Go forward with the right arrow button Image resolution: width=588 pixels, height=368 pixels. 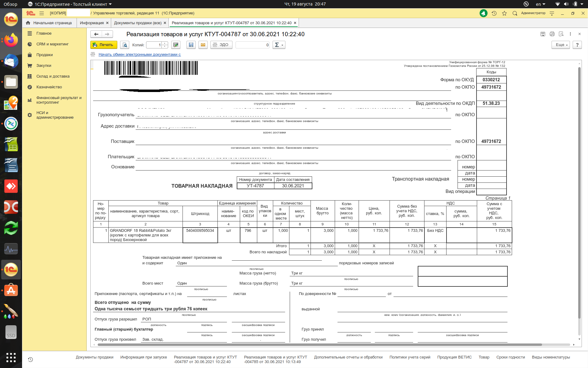pyautogui.click(x=107, y=34)
